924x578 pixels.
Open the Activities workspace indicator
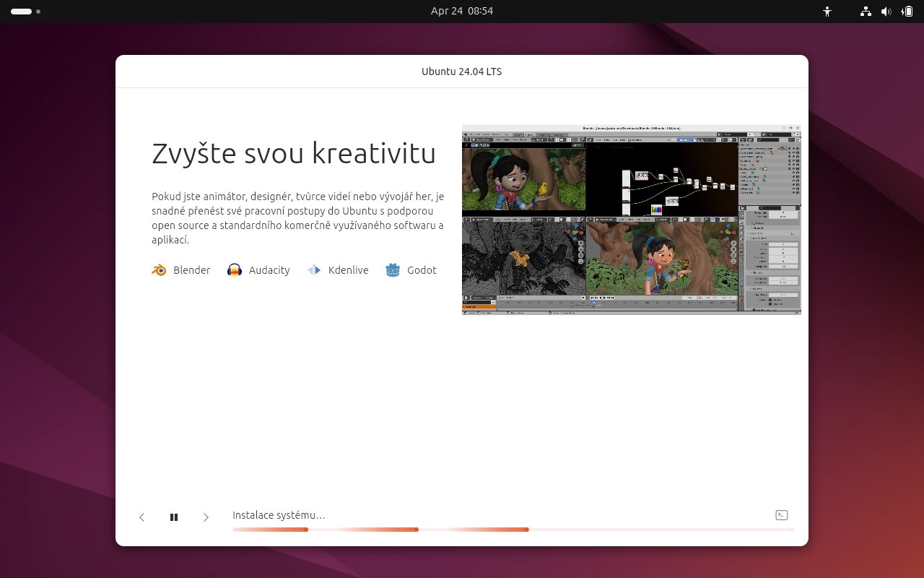[25, 12]
